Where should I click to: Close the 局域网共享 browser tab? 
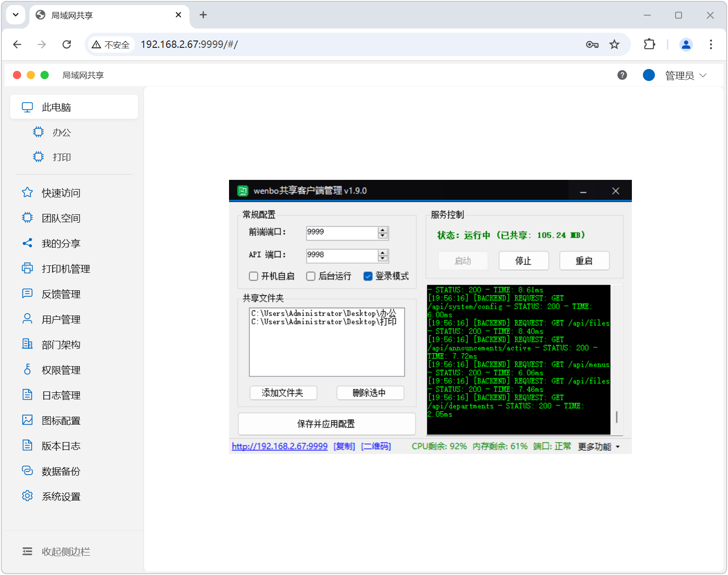[178, 15]
